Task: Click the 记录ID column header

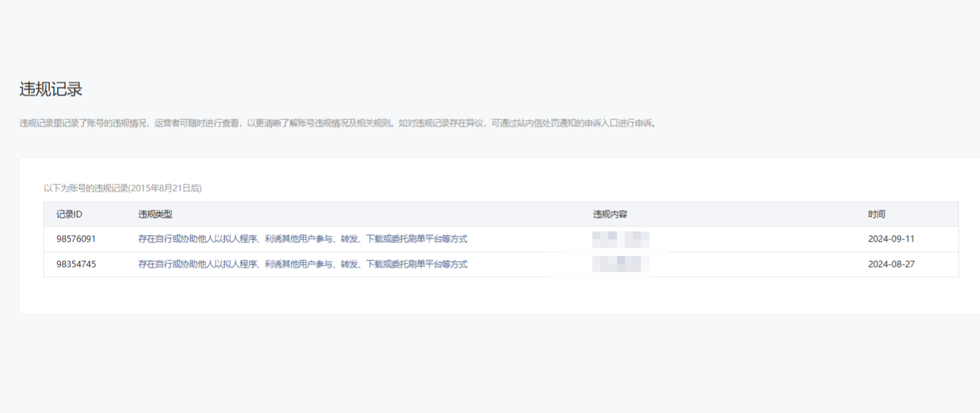Action: tap(69, 214)
